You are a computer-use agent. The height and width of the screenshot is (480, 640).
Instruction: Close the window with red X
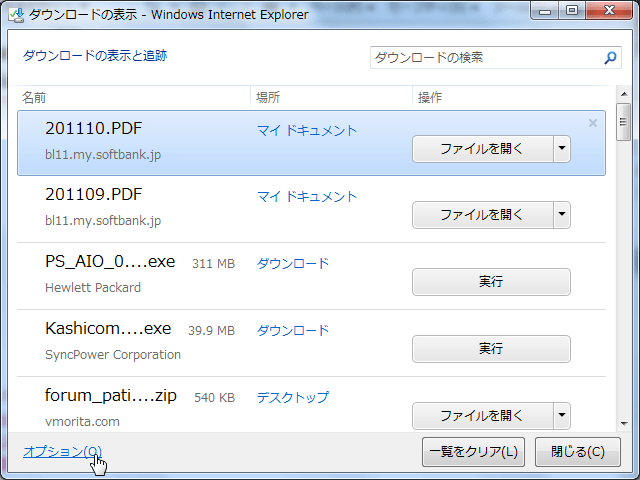pos(609,11)
